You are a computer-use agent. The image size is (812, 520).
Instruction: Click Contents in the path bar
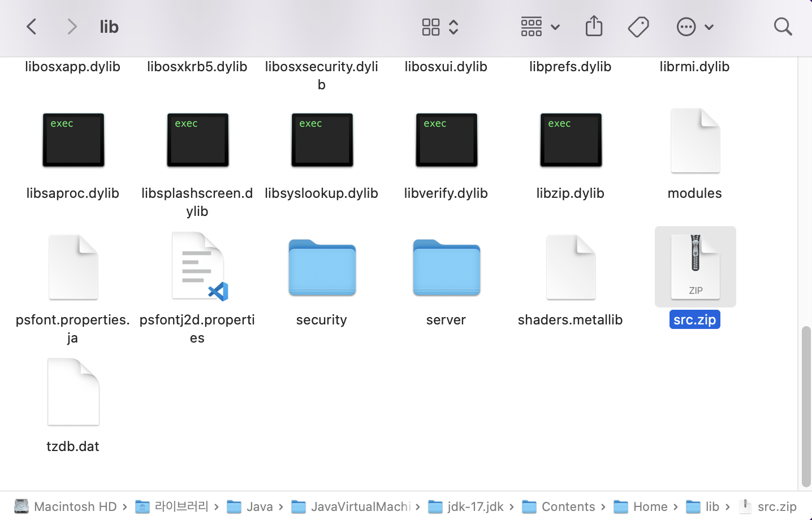point(559,506)
